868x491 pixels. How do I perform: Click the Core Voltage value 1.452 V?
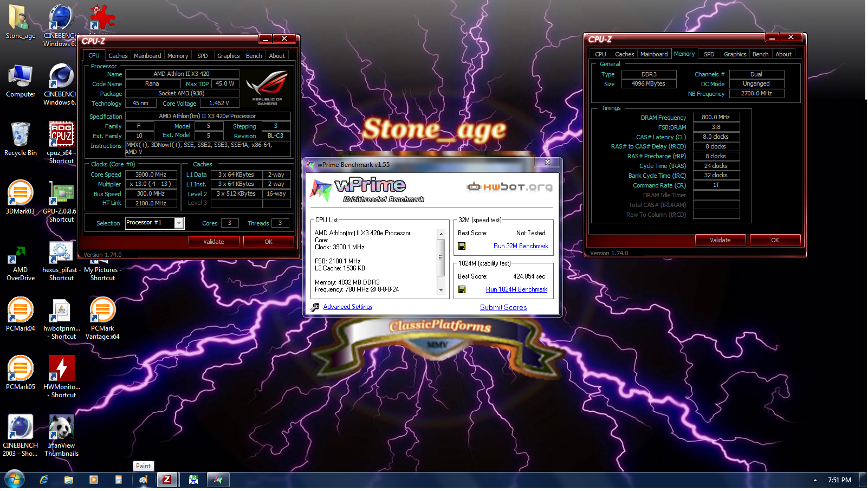point(219,103)
